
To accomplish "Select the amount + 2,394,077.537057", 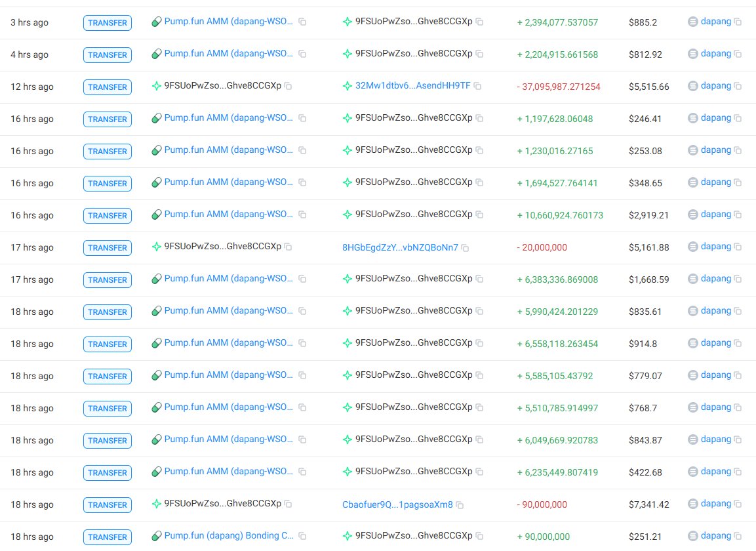I will [557, 23].
